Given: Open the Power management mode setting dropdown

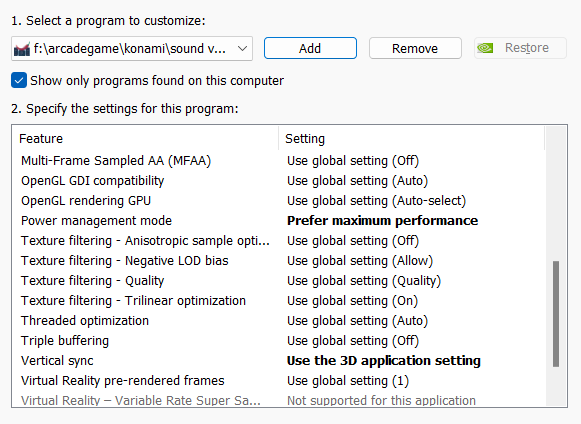Looking at the screenshot, I should (x=382, y=221).
